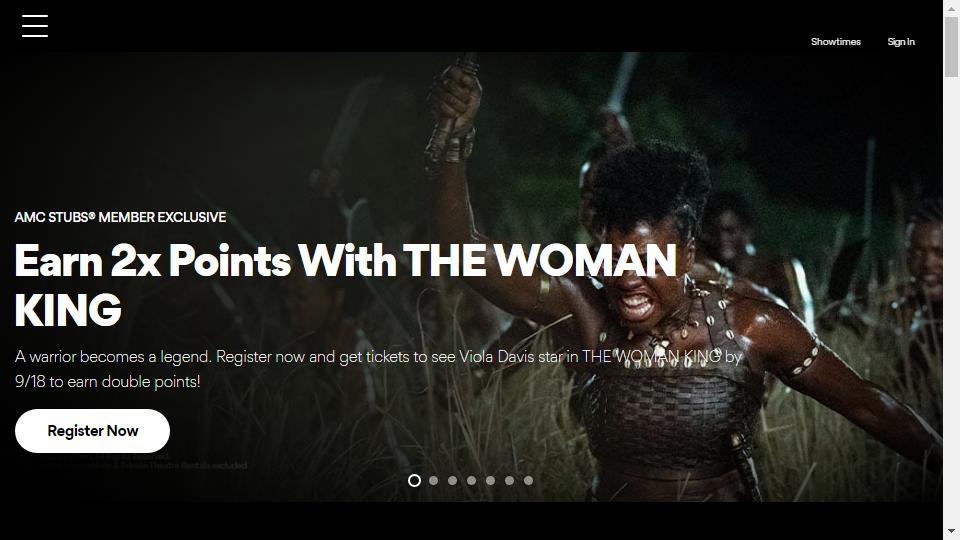Click the scrollbar down arrow
The image size is (960, 540).
coord(951,531)
